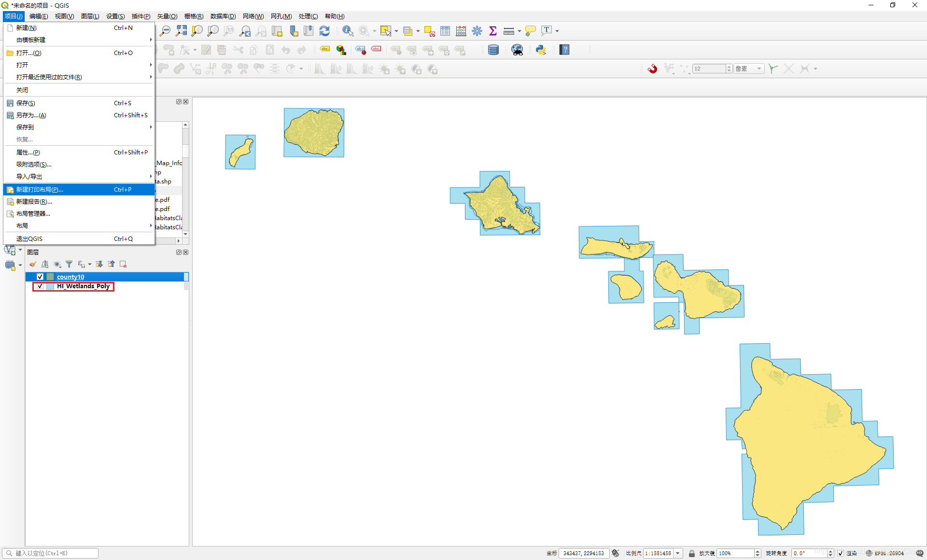The height and width of the screenshot is (560, 927).
Task: Open the 比例尺 scale dropdown
Action: click(x=678, y=553)
